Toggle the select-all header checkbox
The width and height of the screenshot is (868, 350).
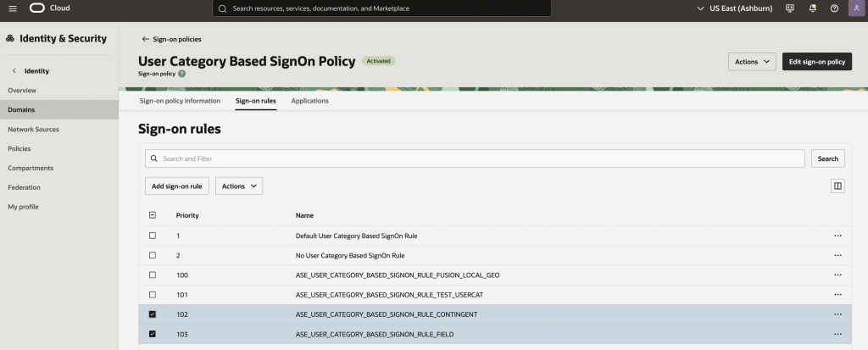pos(153,215)
